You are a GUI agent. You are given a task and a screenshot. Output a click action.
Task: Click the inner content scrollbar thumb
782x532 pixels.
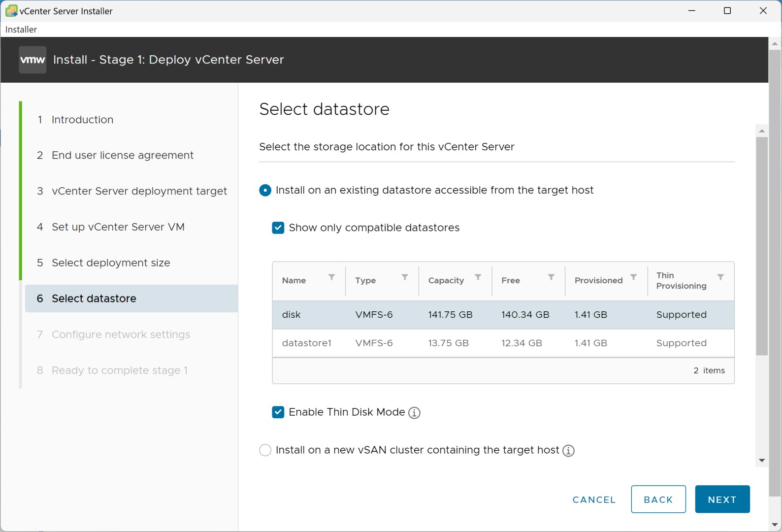pyautogui.click(x=762, y=246)
